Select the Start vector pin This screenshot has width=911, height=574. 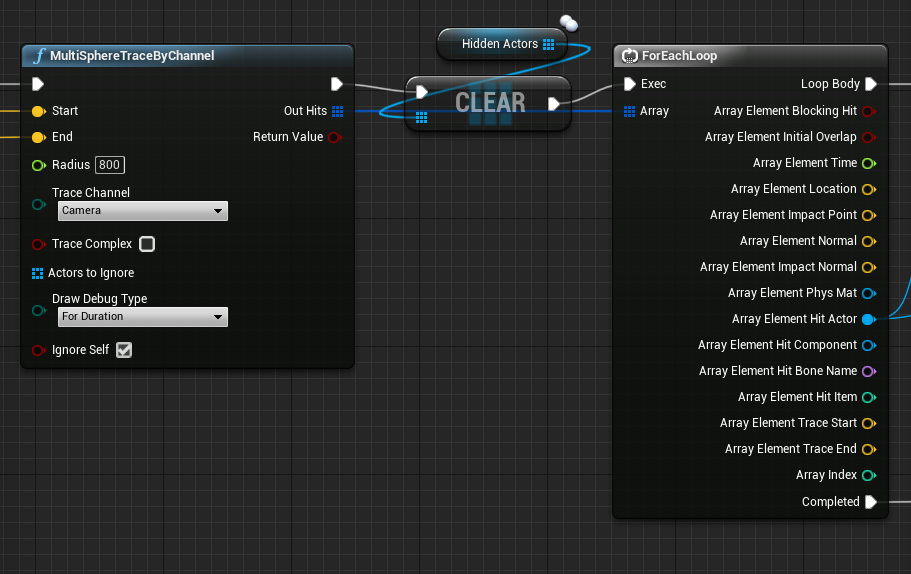coord(38,111)
